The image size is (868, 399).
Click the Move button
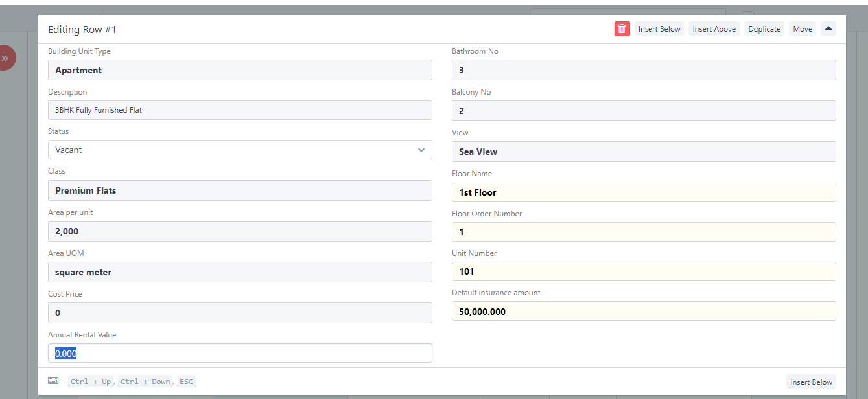pos(803,28)
